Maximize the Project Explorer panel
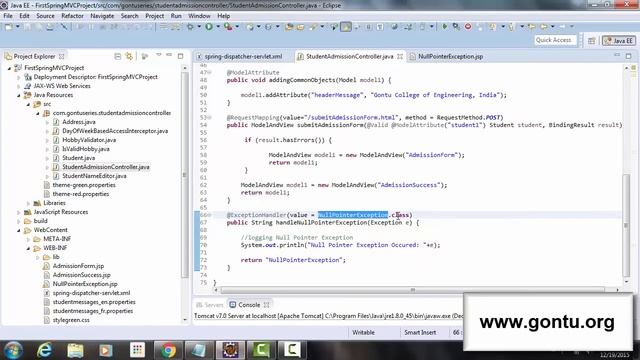This screenshot has width=640, height=360. (180, 56)
